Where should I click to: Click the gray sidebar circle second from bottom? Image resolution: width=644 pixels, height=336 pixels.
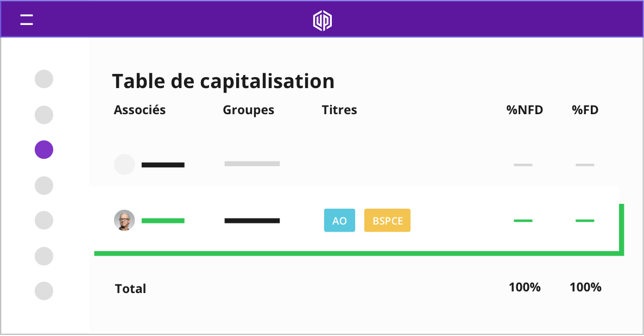(44, 256)
